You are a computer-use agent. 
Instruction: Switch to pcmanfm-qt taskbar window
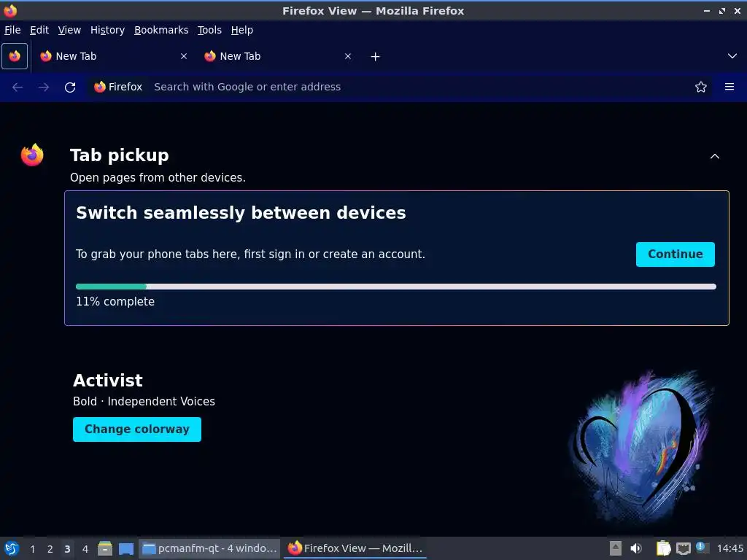click(209, 548)
